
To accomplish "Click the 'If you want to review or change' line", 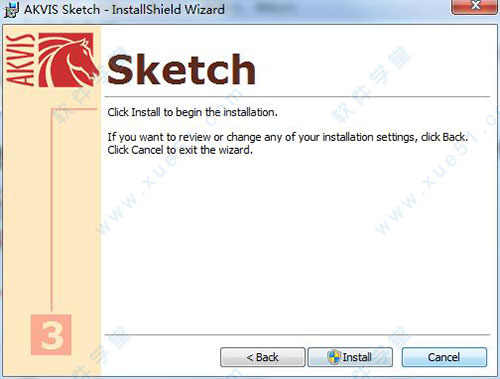I will tap(288, 137).
